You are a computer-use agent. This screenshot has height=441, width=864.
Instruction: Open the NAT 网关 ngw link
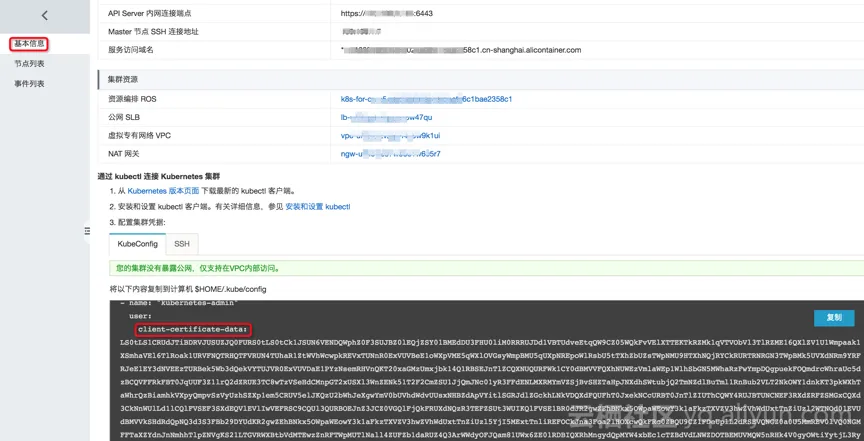point(390,154)
